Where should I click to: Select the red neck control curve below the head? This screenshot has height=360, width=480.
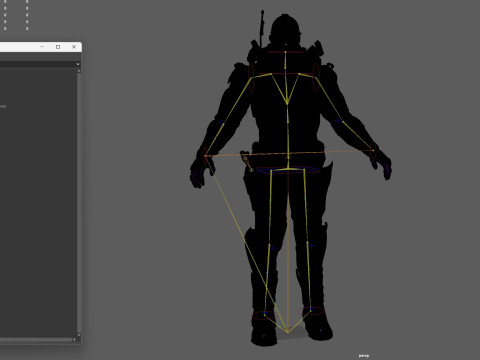285,52
